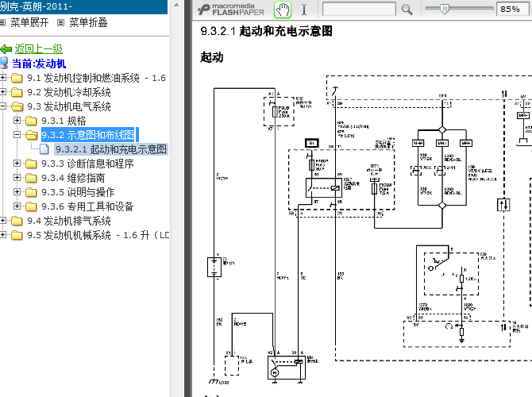The width and height of the screenshot is (532, 397).
Task: Expand the 9.5 发动机机械系统 node
Action: click(2, 234)
